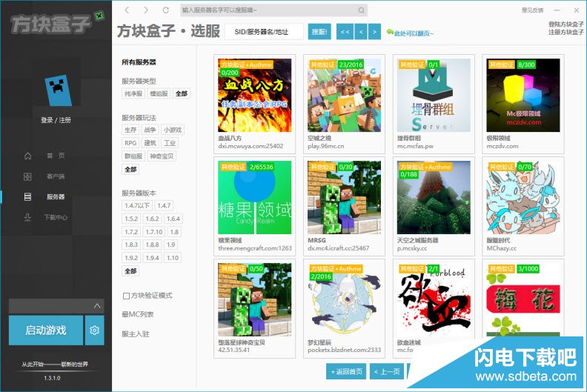
Task: Select version filter 1.9.4
Action: [x=153, y=258]
